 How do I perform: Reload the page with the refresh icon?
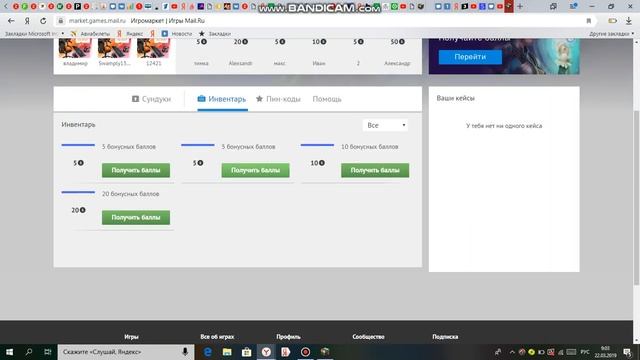[x=43, y=21]
